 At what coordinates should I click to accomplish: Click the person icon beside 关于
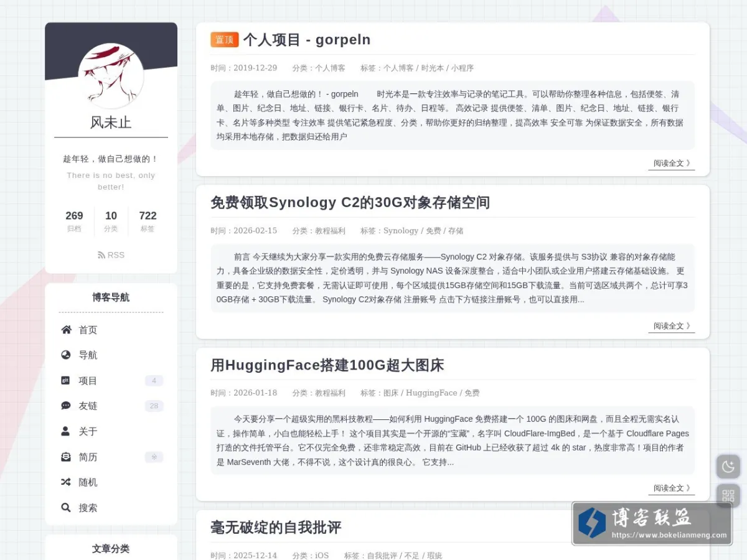pyautogui.click(x=66, y=431)
